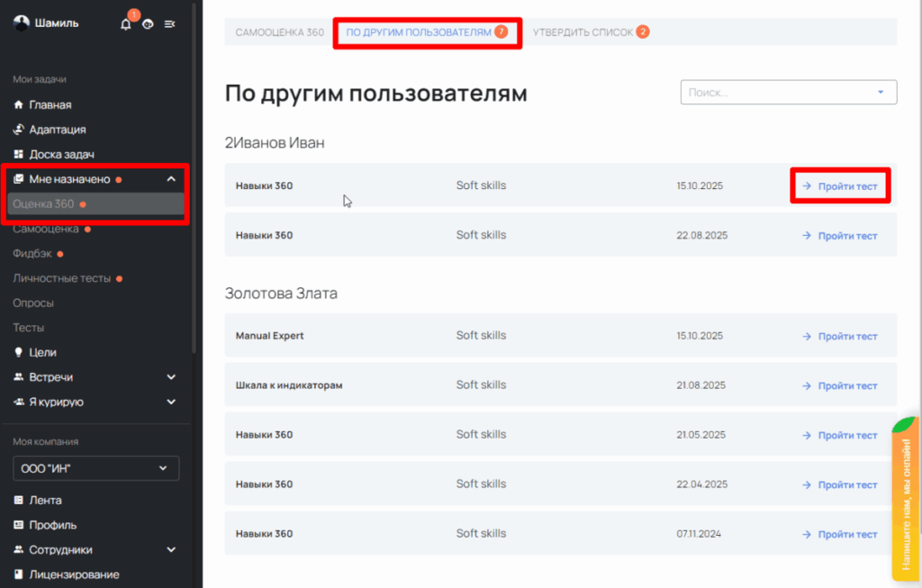Open Лента via the feed icon
Image resolution: width=922 pixels, height=588 pixels.
pyautogui.click(x=19, y=501)
